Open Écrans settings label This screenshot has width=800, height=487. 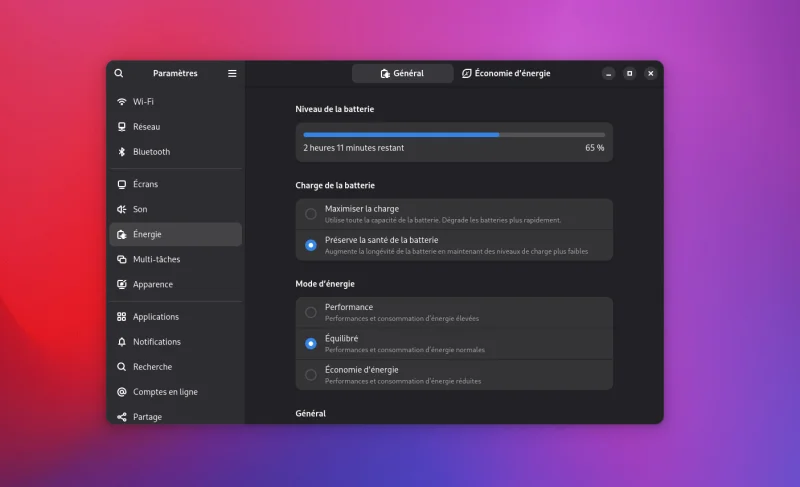point(145,184)
